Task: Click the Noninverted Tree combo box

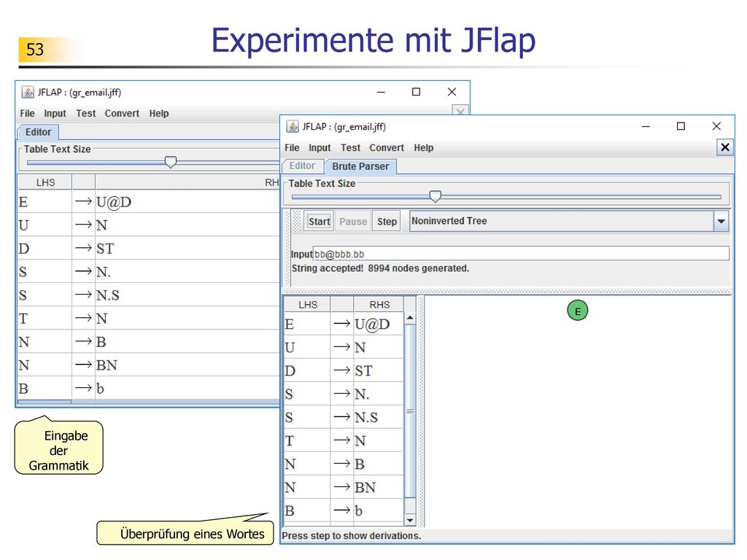Action: pyautogui.click(x=569, y=222)
